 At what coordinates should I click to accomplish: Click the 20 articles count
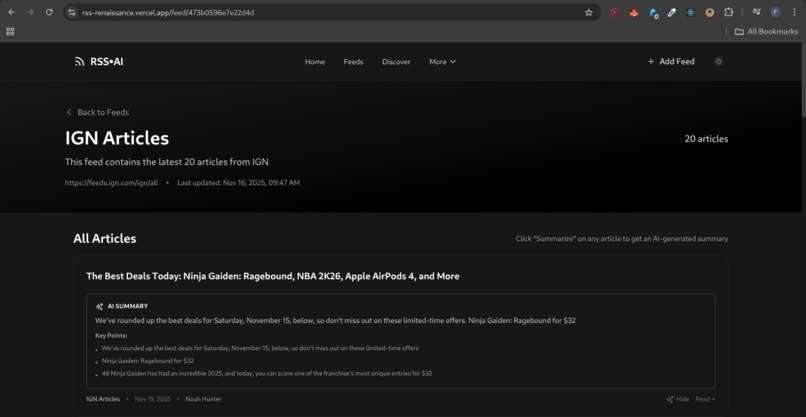(706, 139)
